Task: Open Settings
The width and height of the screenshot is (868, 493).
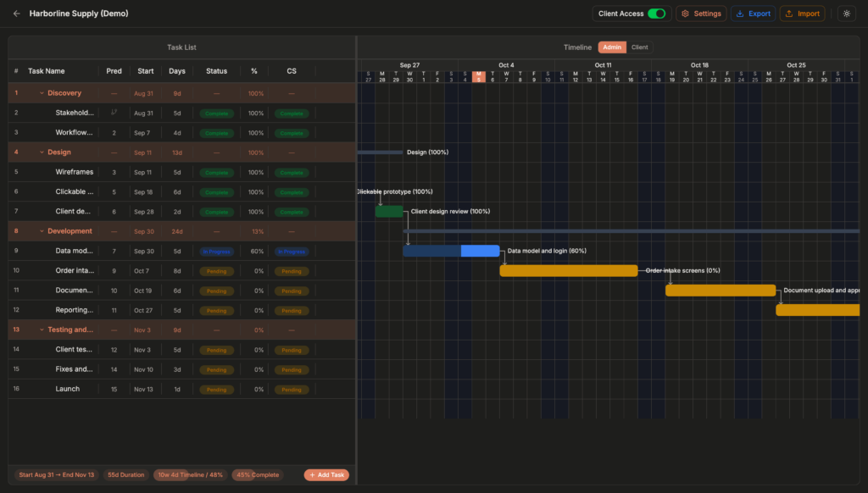Action: [x=701, y=14]
